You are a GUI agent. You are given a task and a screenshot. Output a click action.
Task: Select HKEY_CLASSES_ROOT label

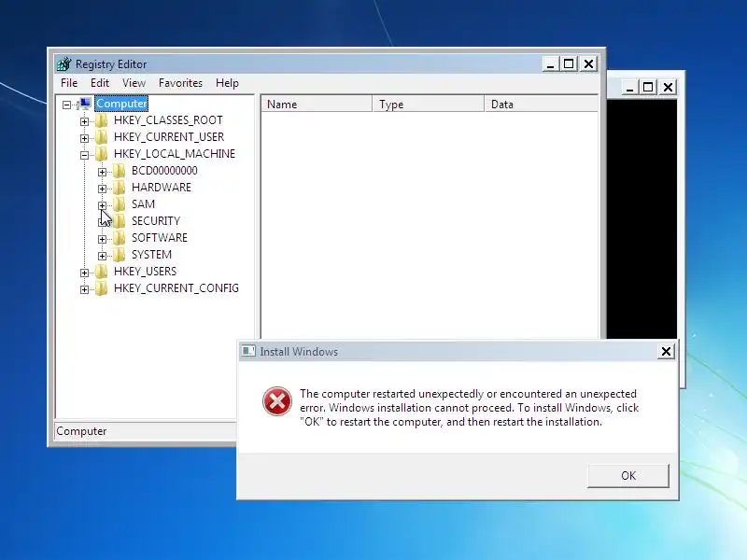[x=168, y=120]
